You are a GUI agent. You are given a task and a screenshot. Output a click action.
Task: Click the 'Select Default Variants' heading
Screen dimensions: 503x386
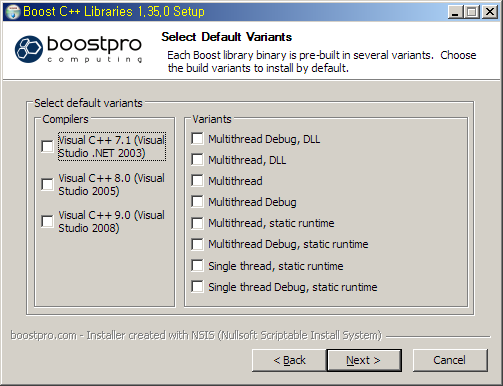pyautogui.click(x=227, y=37)
